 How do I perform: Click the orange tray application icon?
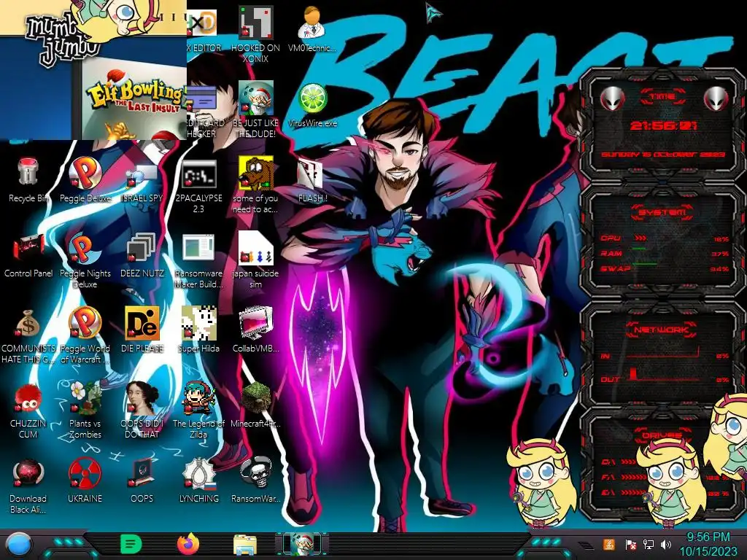(x=609, y=544)
